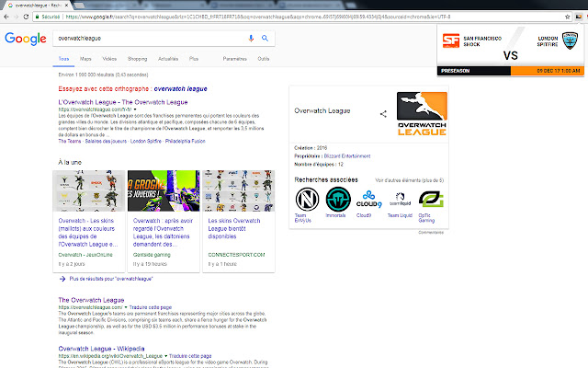The width and height of the screenshot is (588, 368).
Task: Select the Tous search tab
Action: [x=63, y=59]
